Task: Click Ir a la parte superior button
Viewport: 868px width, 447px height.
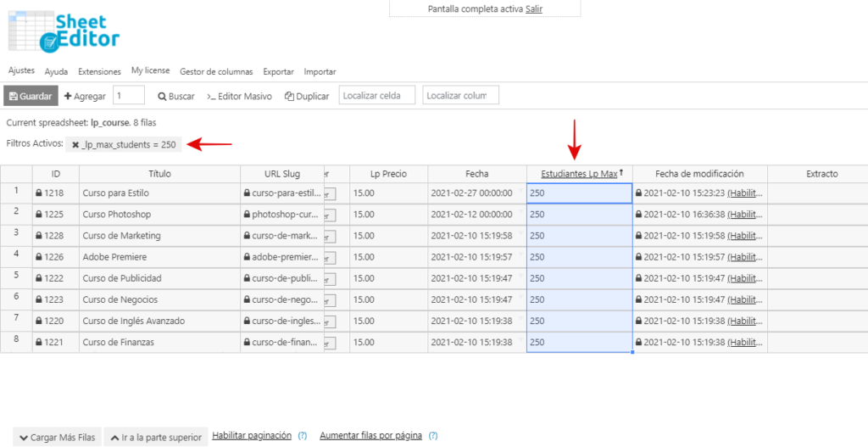Action: click(x=156, y=437)
